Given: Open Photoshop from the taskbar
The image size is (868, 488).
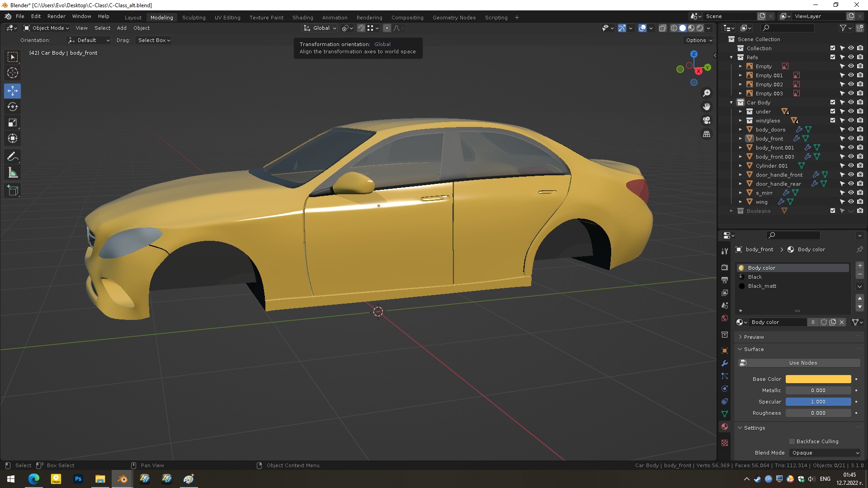Looking at the screenshot, I should [x=78, y=479].
